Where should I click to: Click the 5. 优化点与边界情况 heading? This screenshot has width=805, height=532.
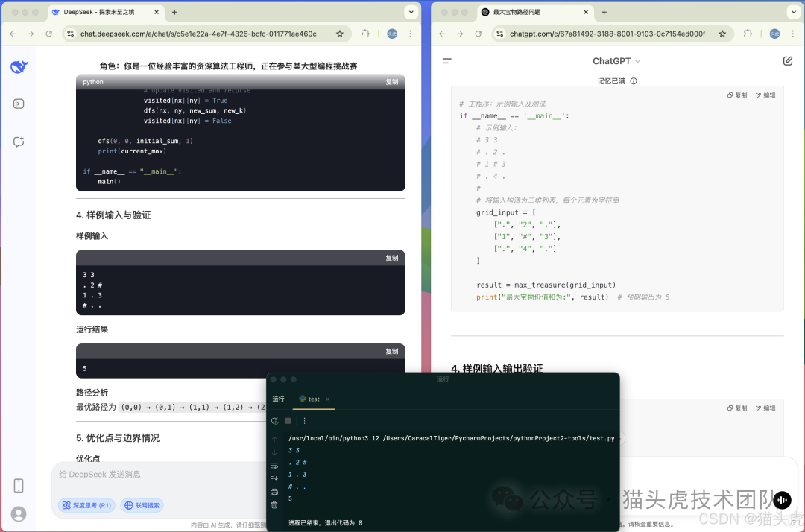tap(118, 438)
